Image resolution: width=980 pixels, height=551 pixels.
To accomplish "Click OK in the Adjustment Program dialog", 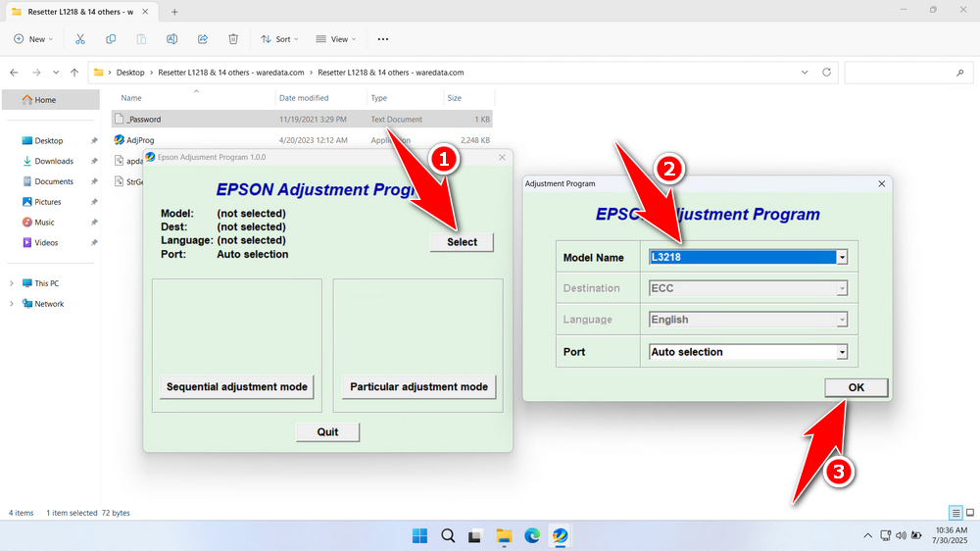I will click(x=856, y=388).
